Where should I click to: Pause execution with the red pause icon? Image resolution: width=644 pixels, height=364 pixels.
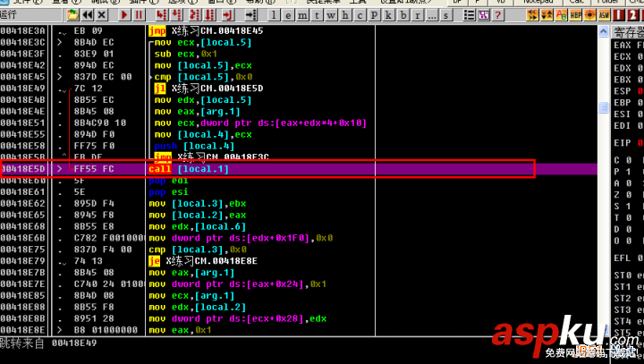(140, 15)
